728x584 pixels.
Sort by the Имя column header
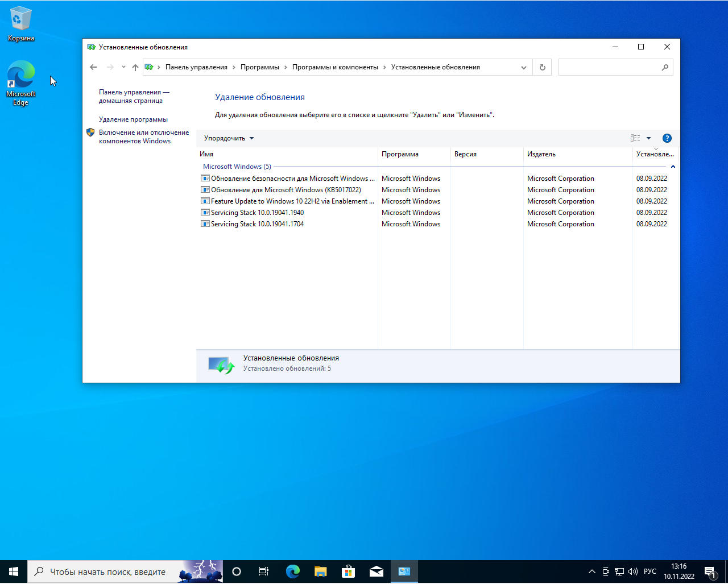[287, 154]
